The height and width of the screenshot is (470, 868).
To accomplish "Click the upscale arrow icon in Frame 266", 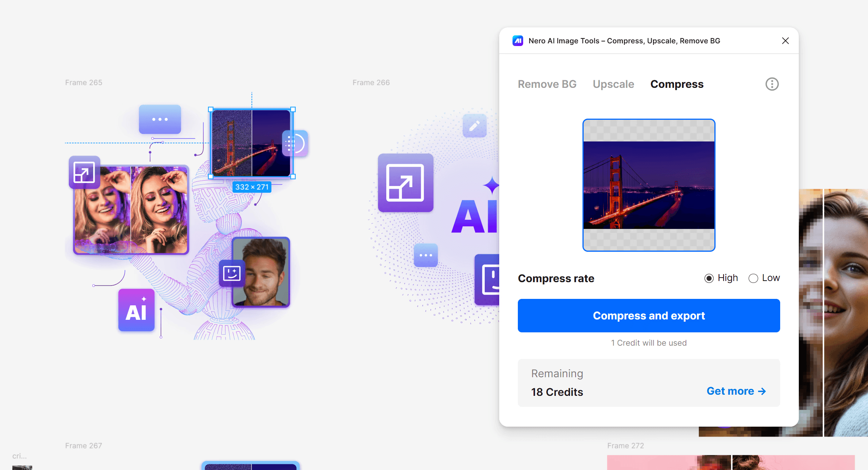I will (405, 183).
